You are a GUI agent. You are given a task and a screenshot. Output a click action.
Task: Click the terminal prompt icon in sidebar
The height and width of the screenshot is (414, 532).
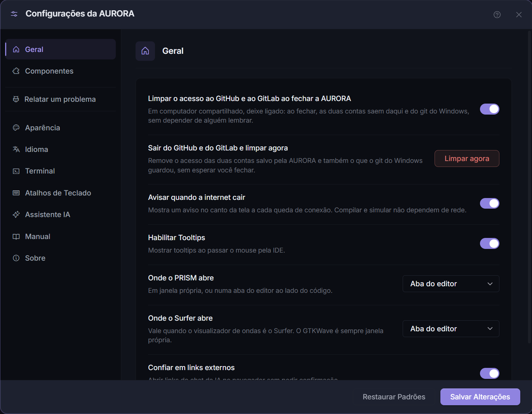tap(16, 171)
